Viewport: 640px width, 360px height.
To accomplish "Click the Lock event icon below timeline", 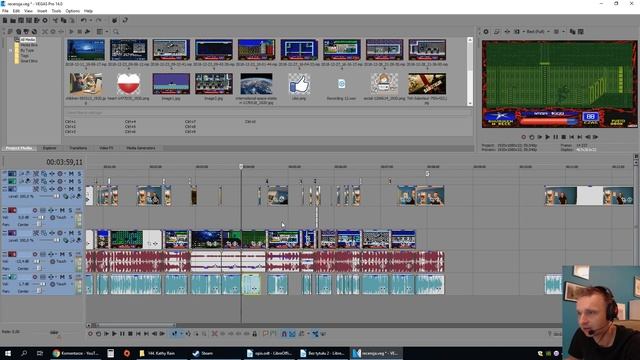I will click(254, 334).
